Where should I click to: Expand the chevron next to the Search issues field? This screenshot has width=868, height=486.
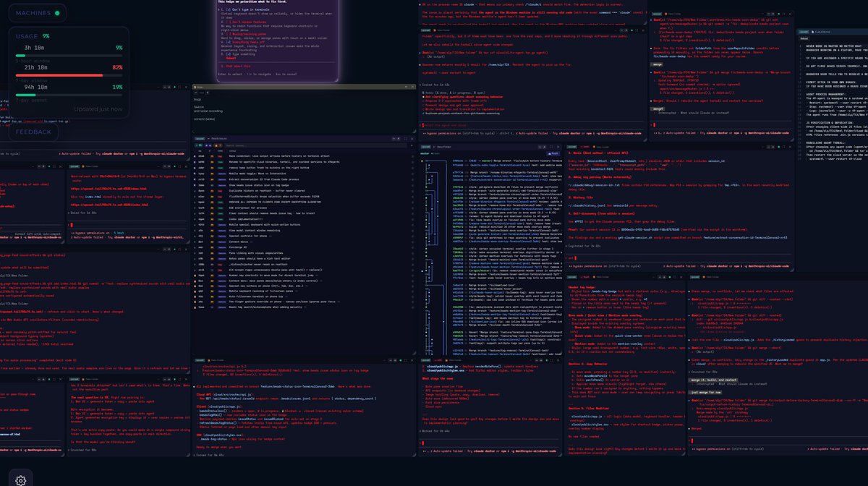pyautogui.click(x=208, y=138)
